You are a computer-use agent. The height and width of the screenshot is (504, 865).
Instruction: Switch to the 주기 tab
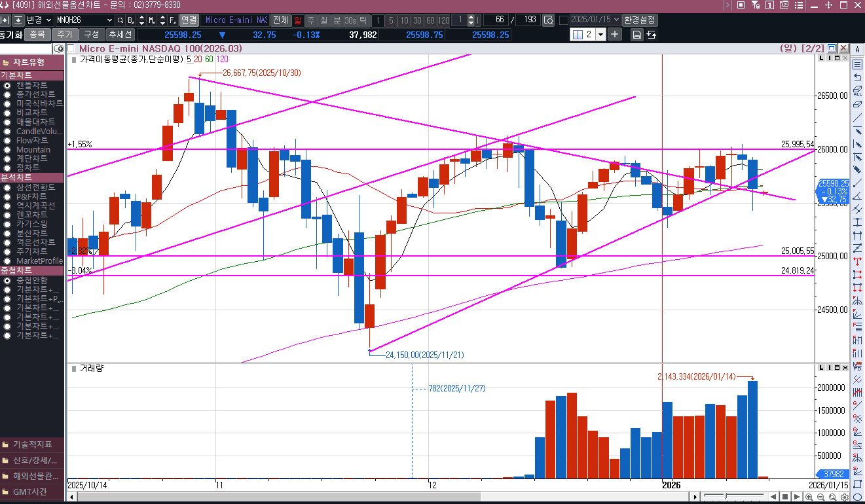coord(65,35)
